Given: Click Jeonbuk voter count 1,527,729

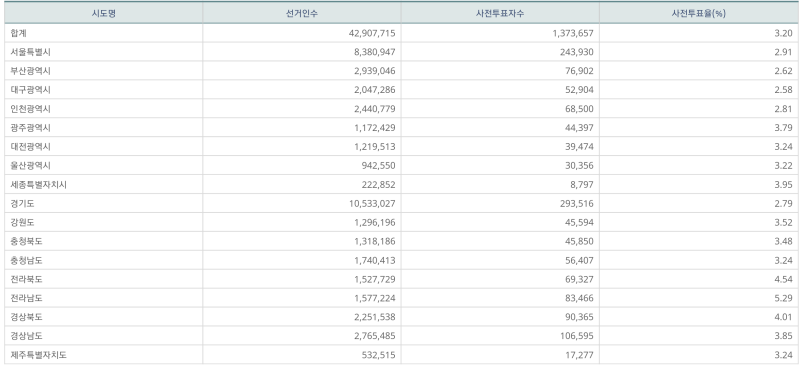Looking at the screenshot, I should 374,279.
